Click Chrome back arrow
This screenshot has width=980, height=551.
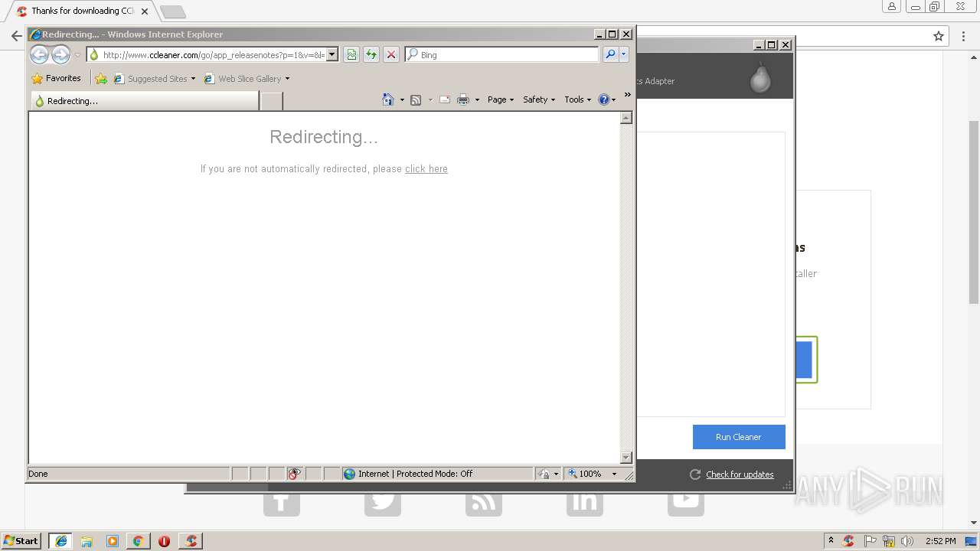click(16, 36)
